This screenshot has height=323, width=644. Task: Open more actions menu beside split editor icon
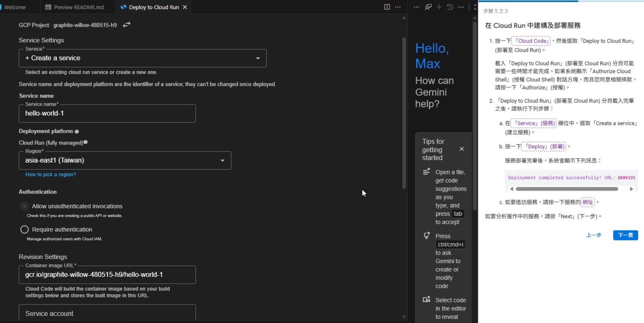click(397, 7)
